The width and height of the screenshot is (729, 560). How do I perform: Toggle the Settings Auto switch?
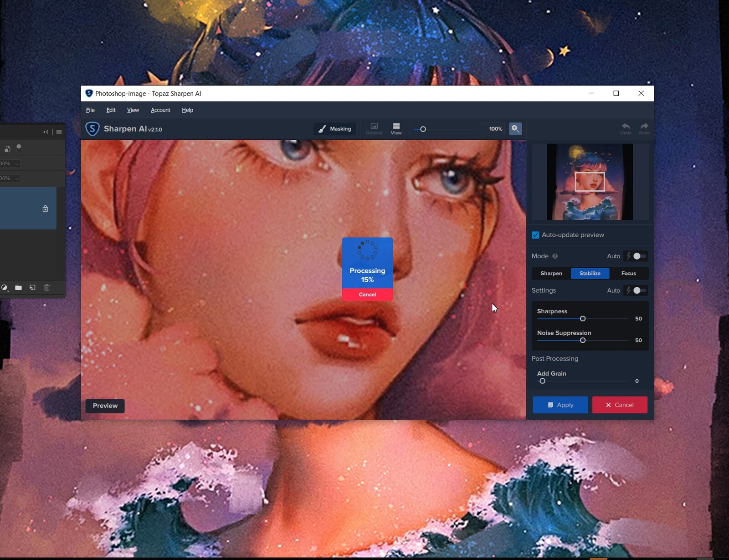639,290
